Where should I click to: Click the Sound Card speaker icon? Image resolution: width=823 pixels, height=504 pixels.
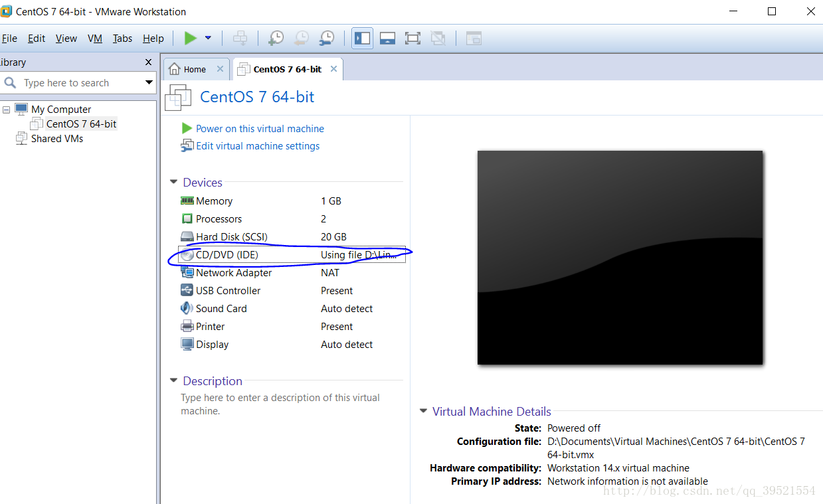pyautogui.click(x=187, y=308)
